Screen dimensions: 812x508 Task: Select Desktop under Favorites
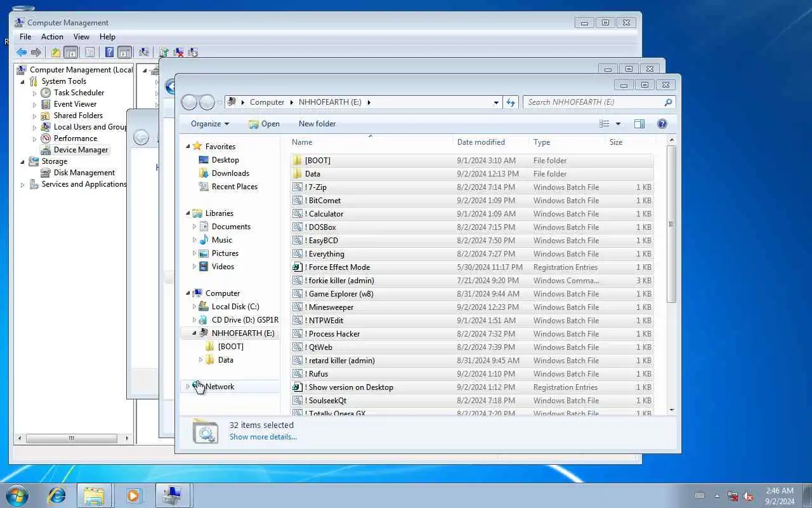coord(225,160)
